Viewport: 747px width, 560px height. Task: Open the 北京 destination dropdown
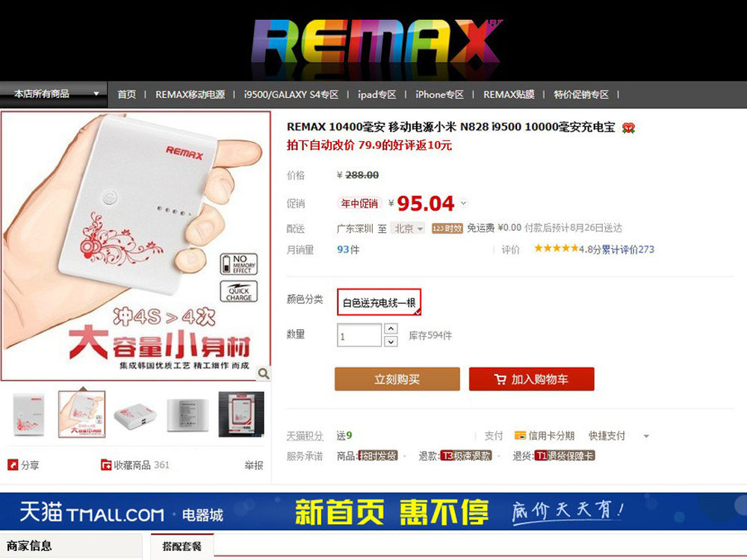pyautogui.click(x=407, y=228)
